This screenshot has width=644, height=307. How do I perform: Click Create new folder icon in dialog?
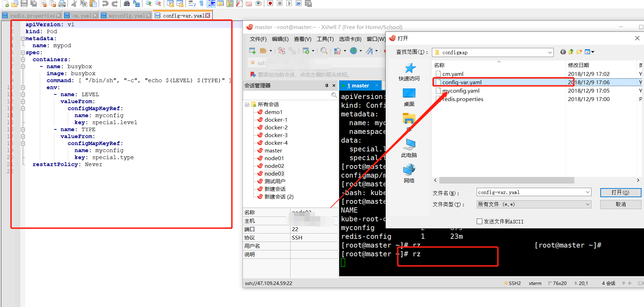(x=579, y=52)
